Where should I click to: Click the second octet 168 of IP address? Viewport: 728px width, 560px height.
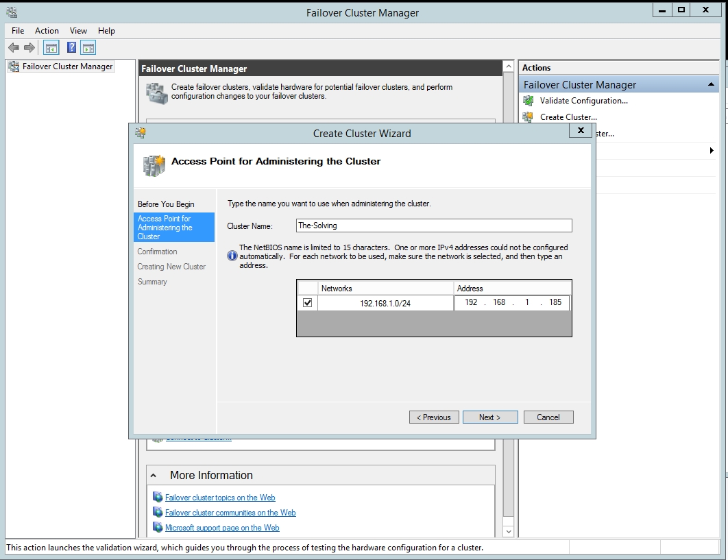(498, 302)
